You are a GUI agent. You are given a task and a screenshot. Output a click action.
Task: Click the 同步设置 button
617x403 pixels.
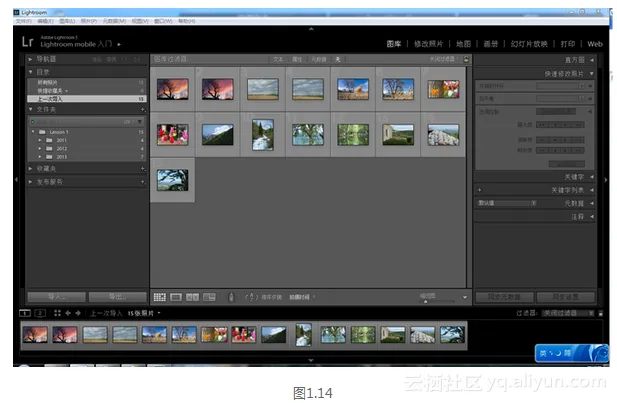point(565,297)
